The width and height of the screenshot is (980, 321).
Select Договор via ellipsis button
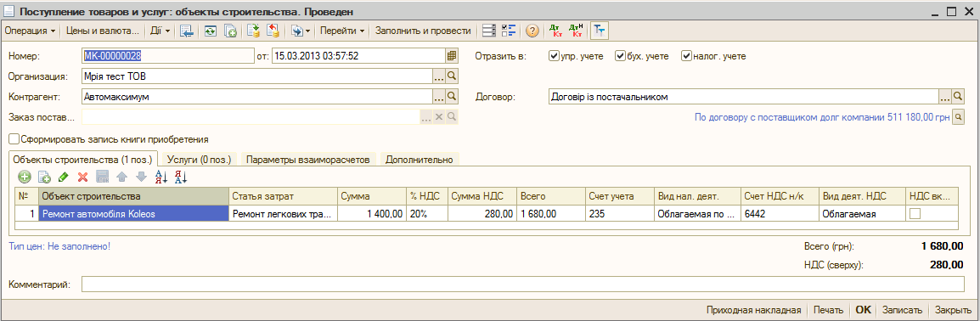coord(945,98)
